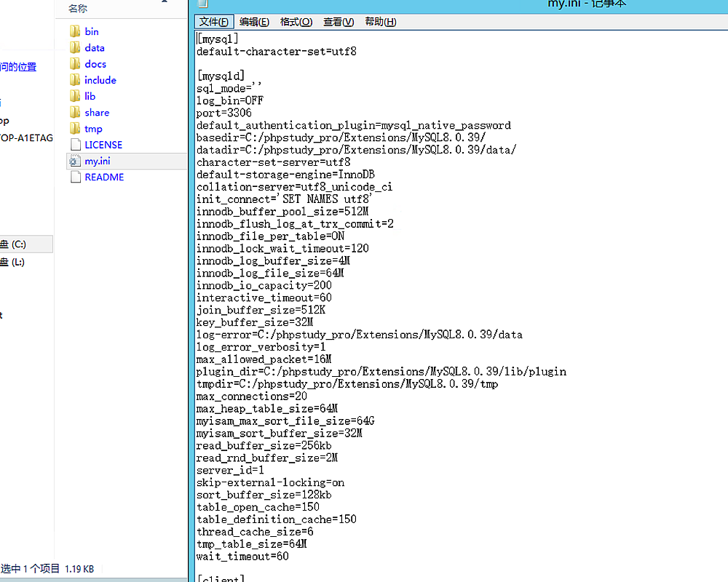Click the lib folder icon
The image size is (728, 582).
[x=74, y=96]
